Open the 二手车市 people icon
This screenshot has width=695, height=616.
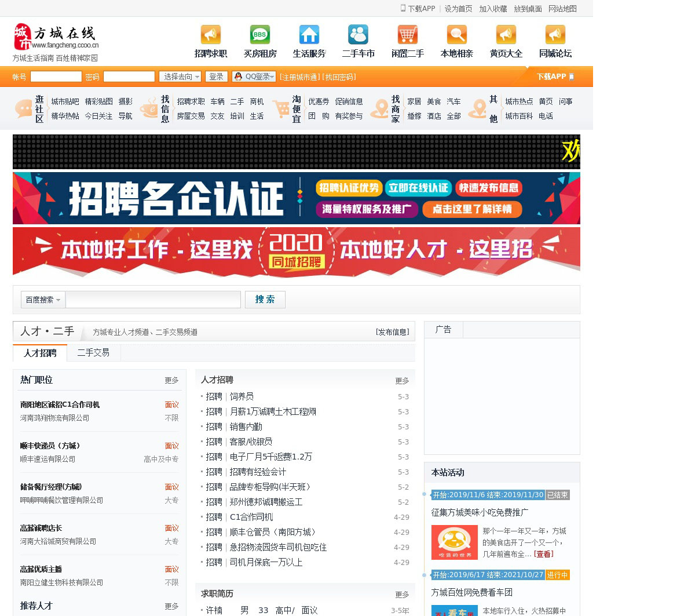pyautogui.click(x=358, y=35)
